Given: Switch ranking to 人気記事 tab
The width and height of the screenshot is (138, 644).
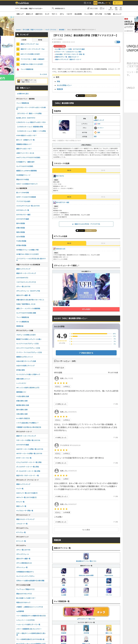Looking at the screenshot, I should click(x=24, y=40).
